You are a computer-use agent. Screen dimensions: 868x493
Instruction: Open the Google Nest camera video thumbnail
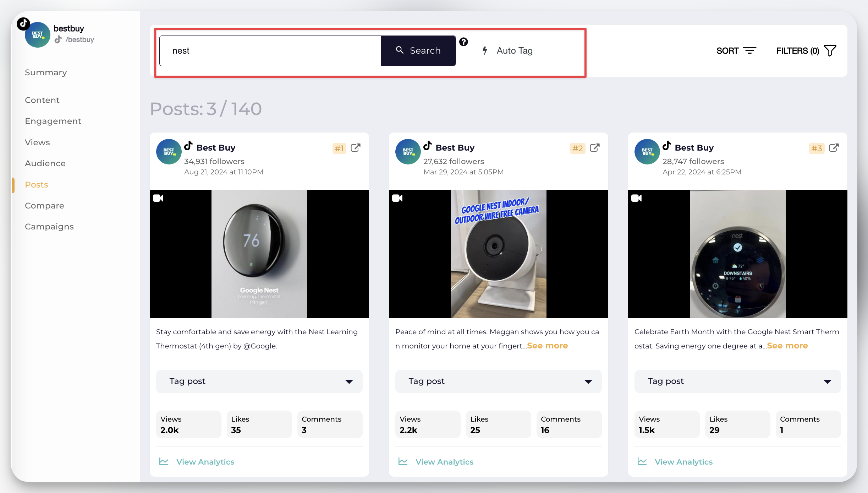(x=499, y=254)
